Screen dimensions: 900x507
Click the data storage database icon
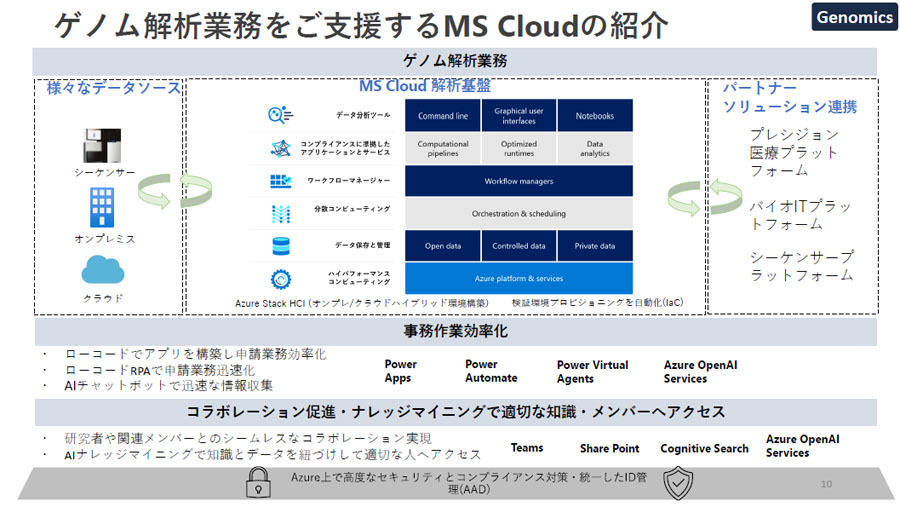point(281,246)
